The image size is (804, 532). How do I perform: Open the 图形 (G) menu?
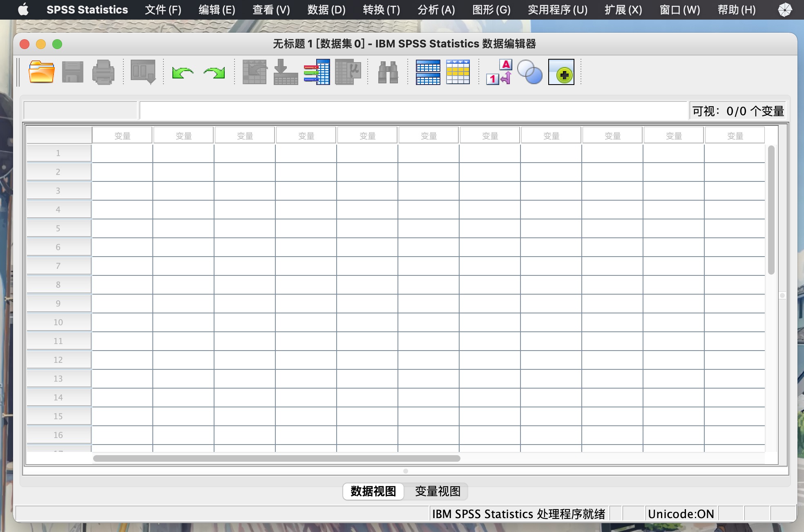(491, 9)
